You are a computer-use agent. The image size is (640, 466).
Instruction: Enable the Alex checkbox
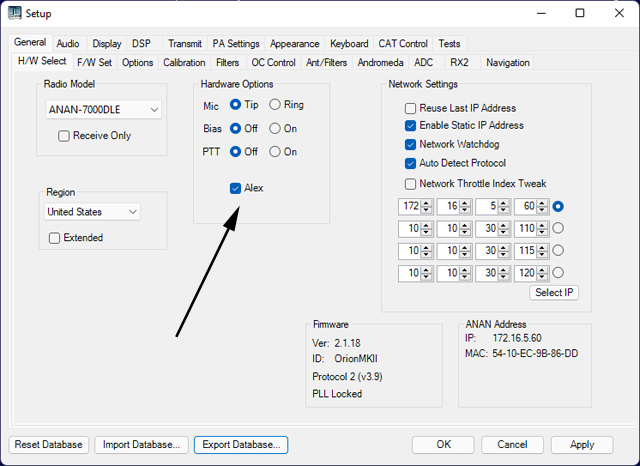tap(235, 188)
